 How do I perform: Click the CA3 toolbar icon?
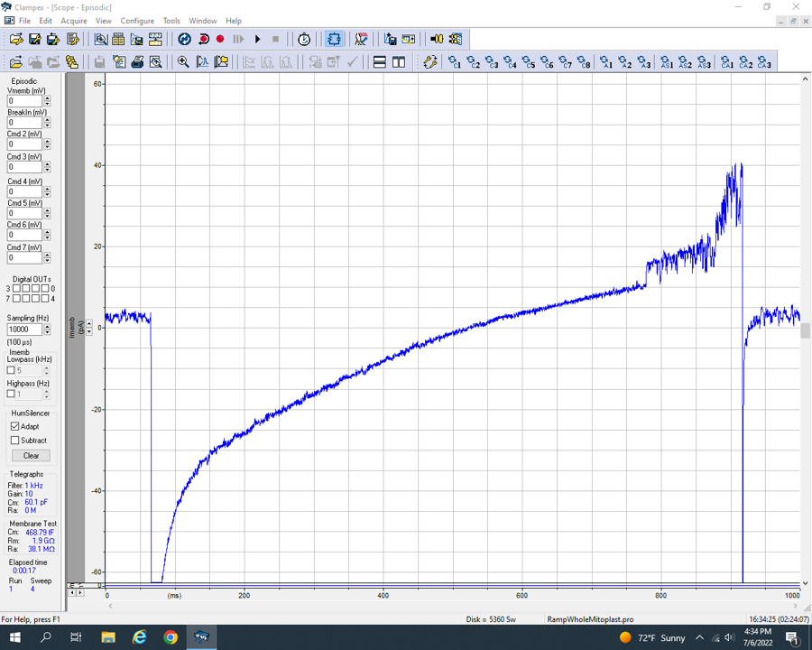point(764,62)
